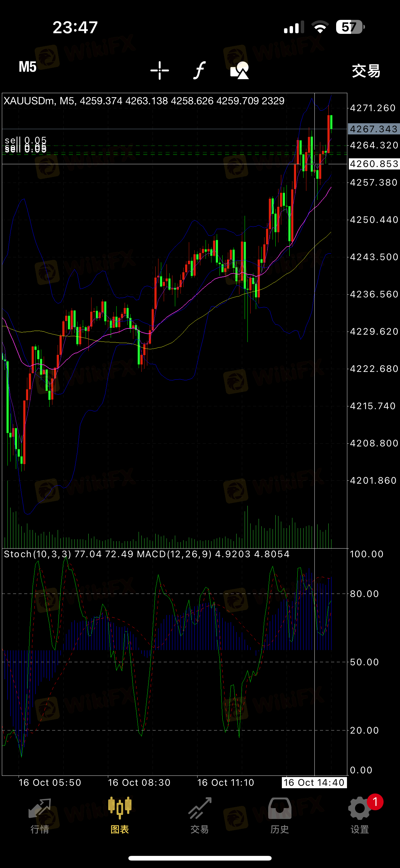The height and width of the screenshot is (868, 400).
Task: Open the indicators function icon
Action: click(x=199, y=70)
